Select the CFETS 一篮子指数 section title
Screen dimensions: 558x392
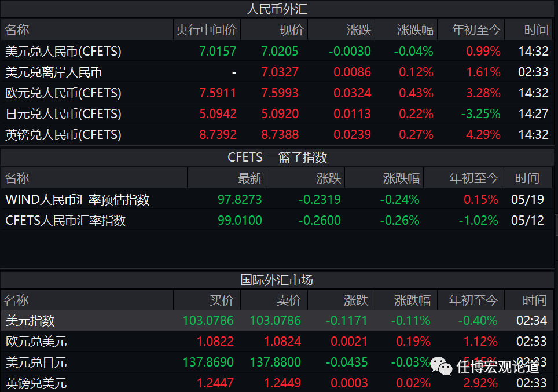[277, 157]
